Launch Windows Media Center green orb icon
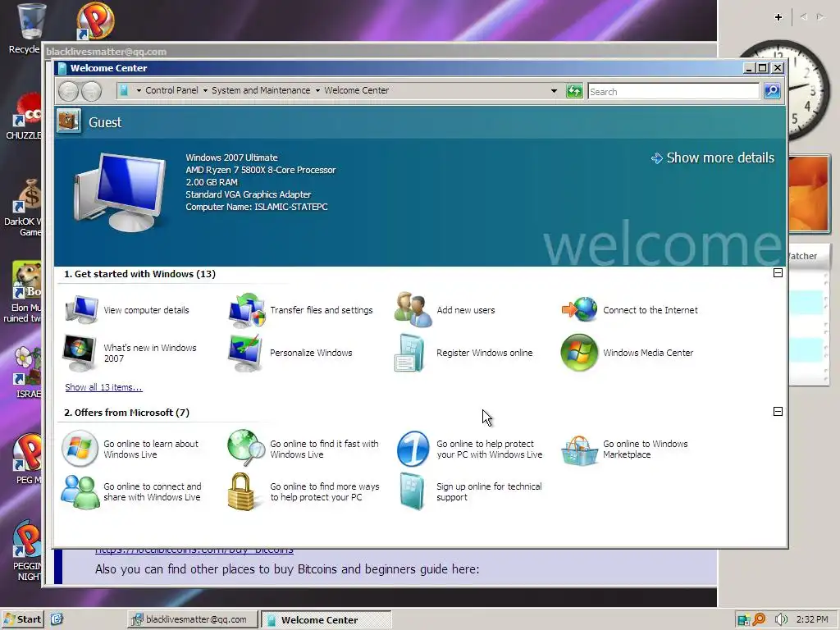 click(x=579, y=353)
